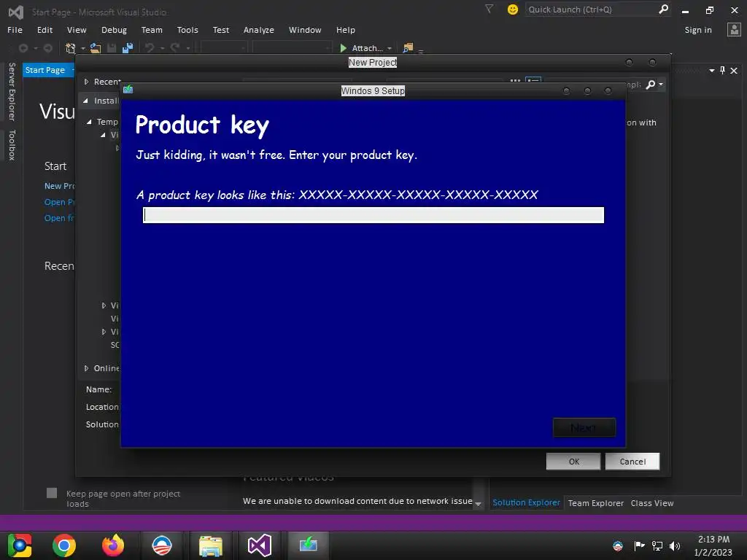Click the pin auto-hide icon of the side panel
The height and width of the screenshot is (560, 747).
[x=723, y=71]
